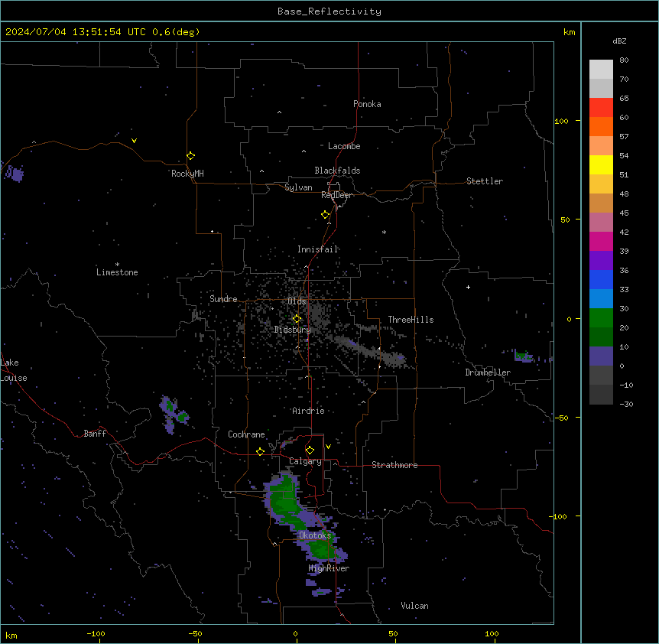The height and width of the screenshot is (644, 659).
Task: Click the Blackfalds label
Action: click(337, 171)
